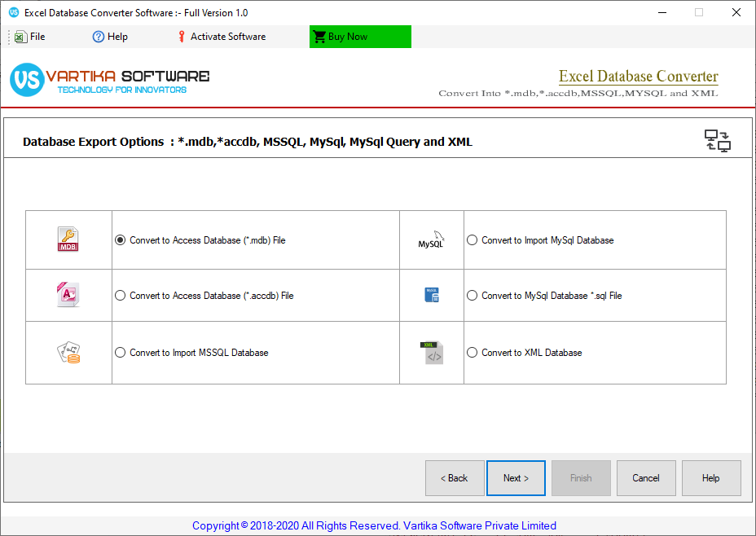Click the greyed-out Finish button
Image resolution: width=756 pixels, height=536 pixels.
pos(581,477)
